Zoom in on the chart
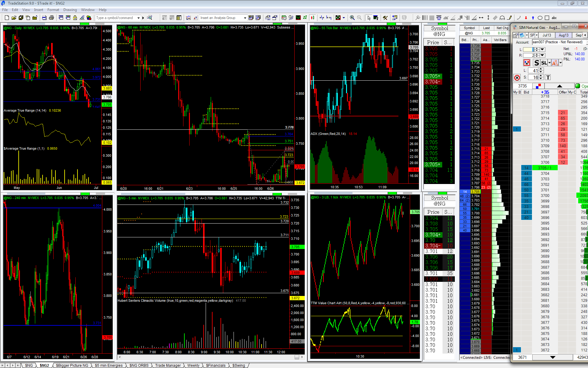Image resolution: width=588 pixels, height=368 pixels. tap(352, 18)
